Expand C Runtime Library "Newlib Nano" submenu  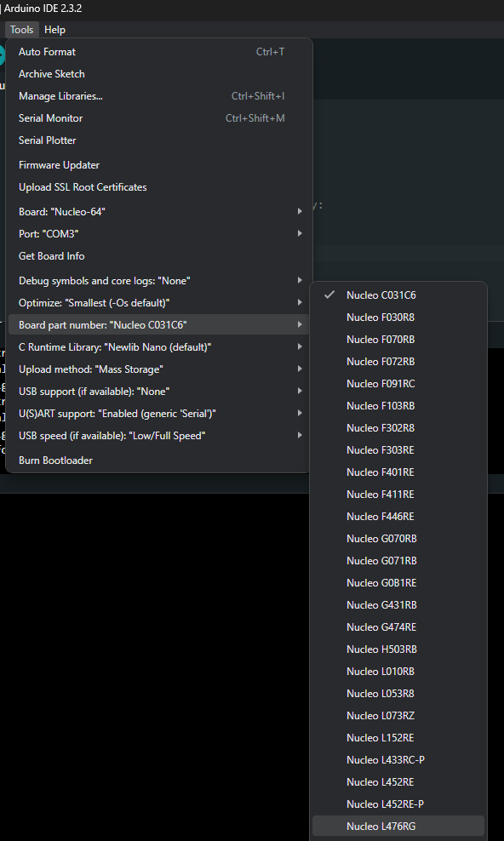(158, 347)
